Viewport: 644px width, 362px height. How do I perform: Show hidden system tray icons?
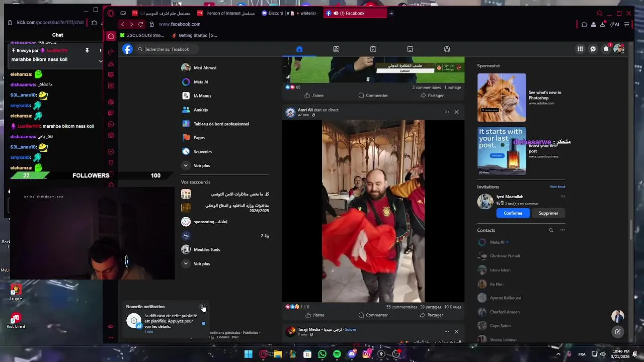pyautogui.click(x=558, y=354)
